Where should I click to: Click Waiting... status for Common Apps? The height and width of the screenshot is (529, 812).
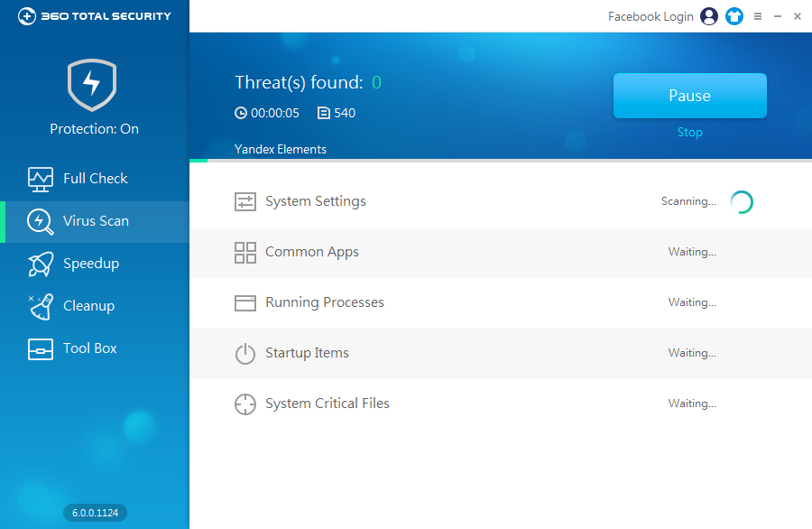click(x=692, y=252)
